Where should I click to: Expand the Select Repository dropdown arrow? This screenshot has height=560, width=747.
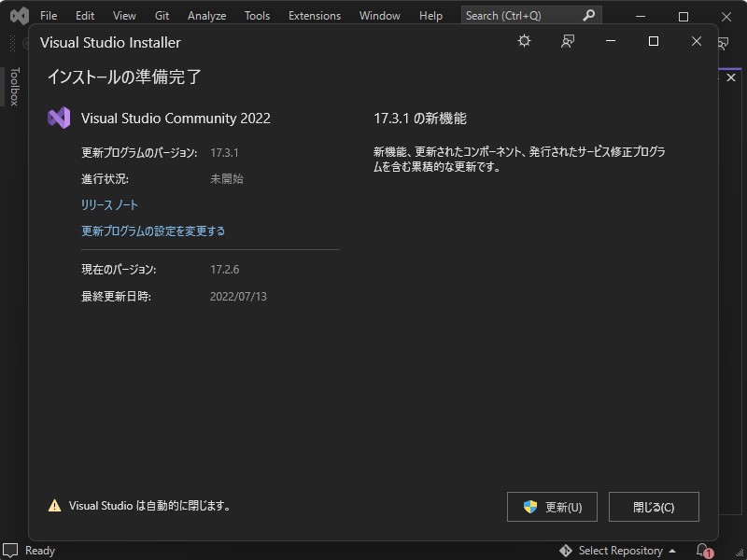point(672,551)
